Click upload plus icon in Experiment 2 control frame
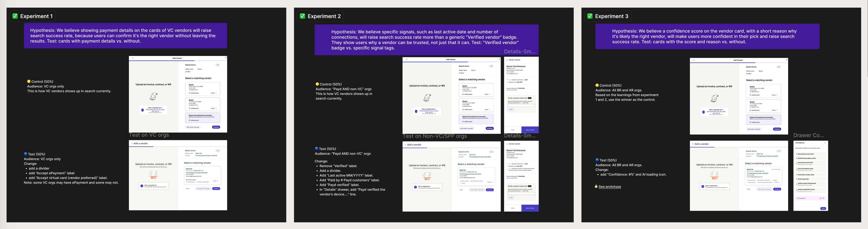This screenshot has width=868, height=229. 416,111
